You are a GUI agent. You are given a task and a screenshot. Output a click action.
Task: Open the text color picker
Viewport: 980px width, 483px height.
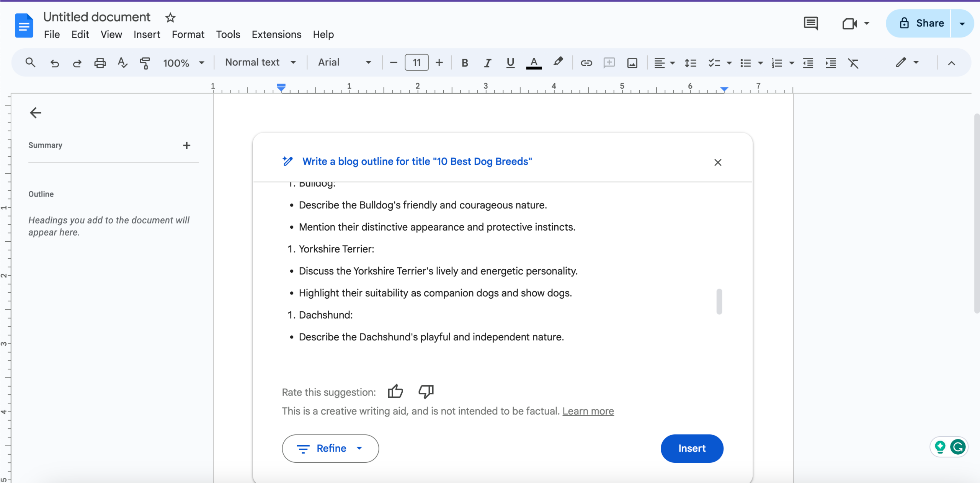[x=534, y=63]
